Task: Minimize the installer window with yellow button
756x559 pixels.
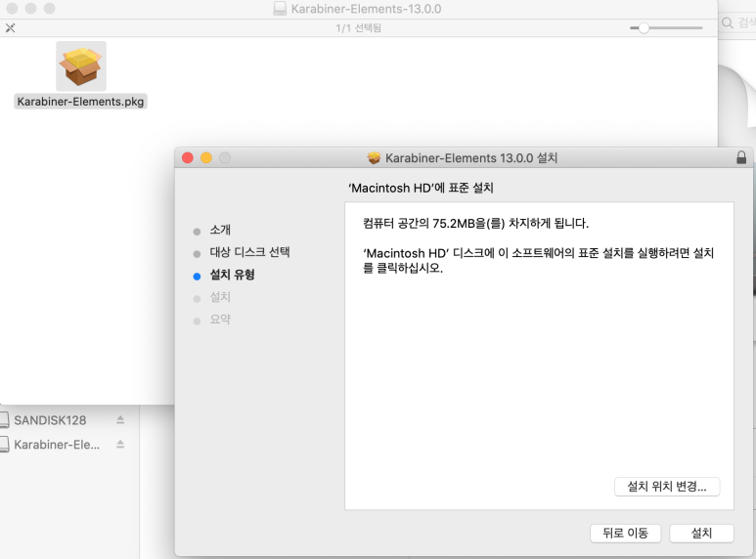Action: click(206, 157)
